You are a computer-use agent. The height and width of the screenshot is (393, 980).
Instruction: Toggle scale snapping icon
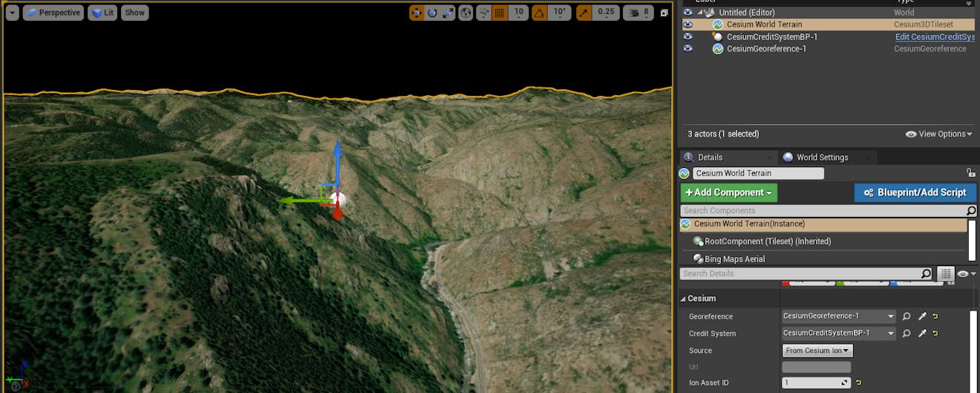[x=584, y=13]
